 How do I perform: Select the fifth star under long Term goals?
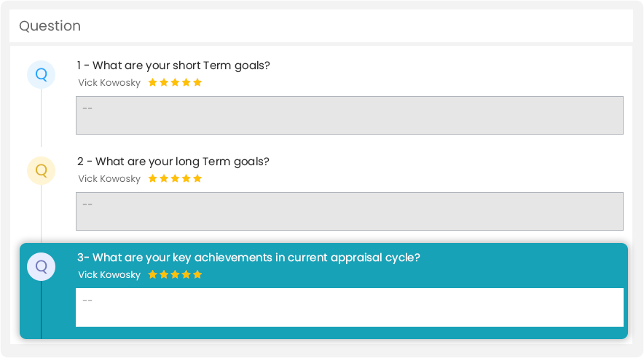197,178
